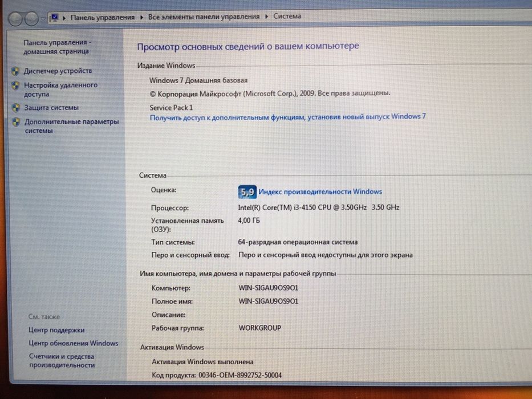Click the Windows 7 upgrade link Получить доступ
The image size is (532, 399).
(x=288, y=117)
